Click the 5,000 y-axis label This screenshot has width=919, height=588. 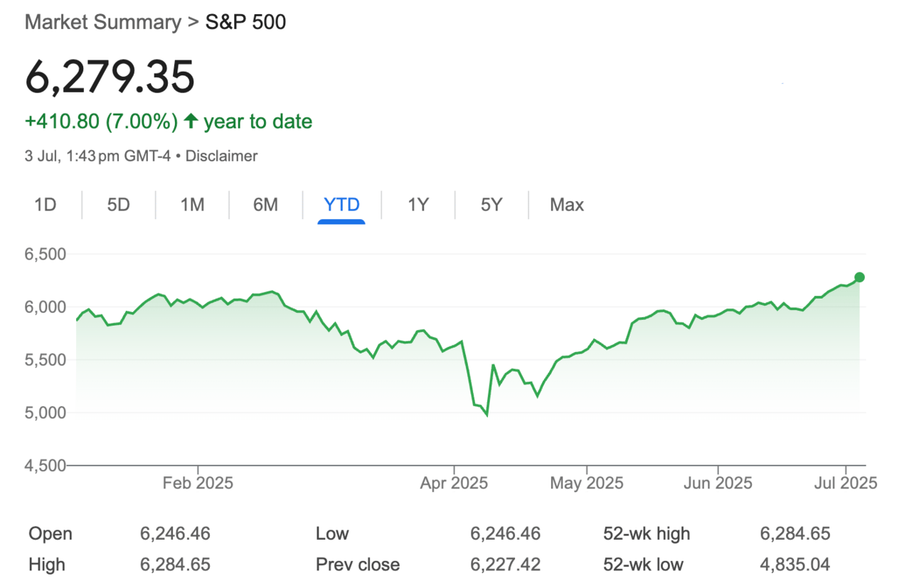tap(46, 412)
